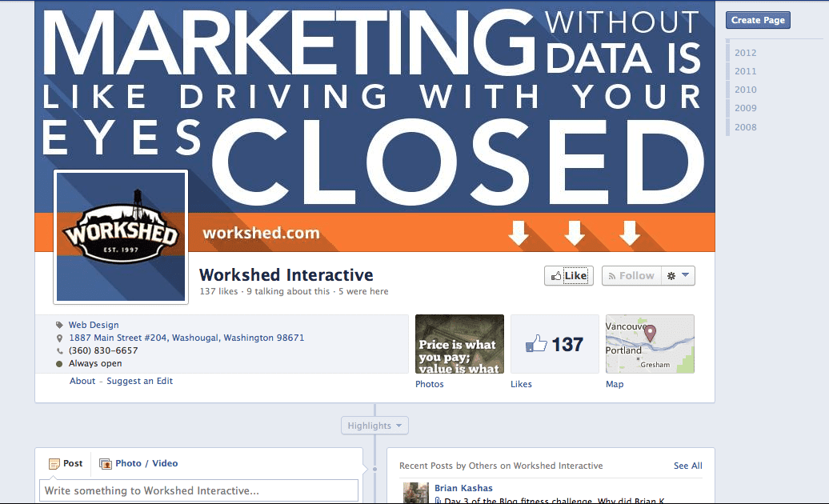Screen dimensions: 829x504
Task: Open the Photos thumbnail image
Action: tap(459, 344)
